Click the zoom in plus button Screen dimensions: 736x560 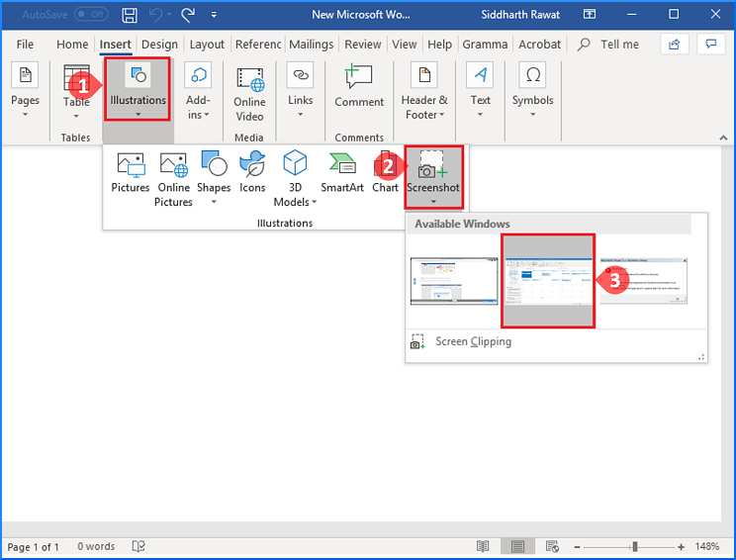[x=681, y=547]
